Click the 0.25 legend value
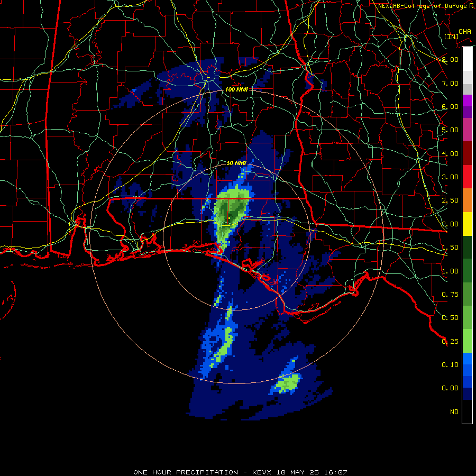Viewport: 476px width, 476px height. [450, 342]
